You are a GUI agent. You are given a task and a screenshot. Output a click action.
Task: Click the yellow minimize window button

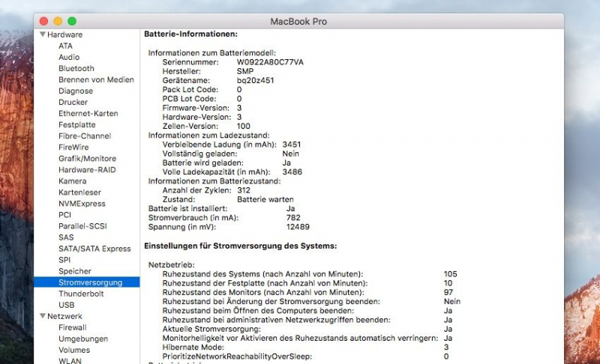[x=58, y=21]
